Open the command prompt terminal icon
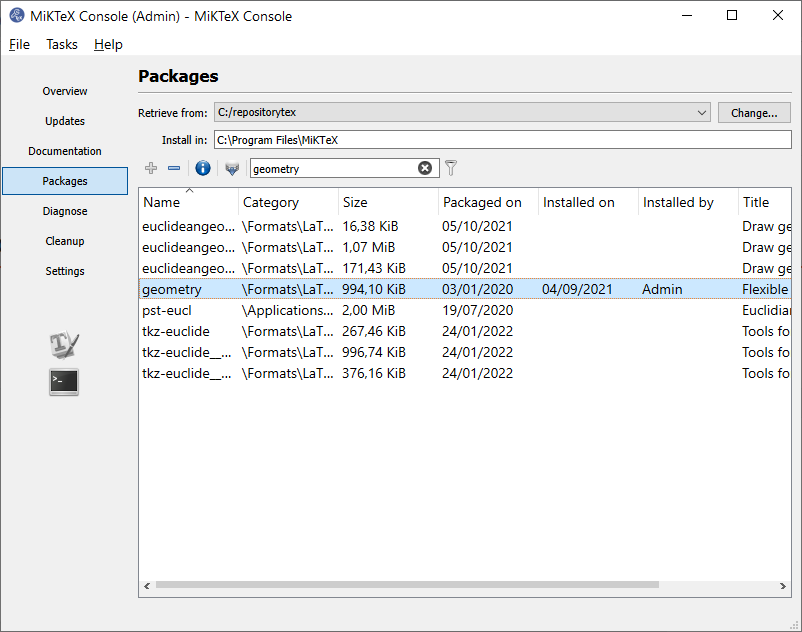802x632 pixels. 64,382
